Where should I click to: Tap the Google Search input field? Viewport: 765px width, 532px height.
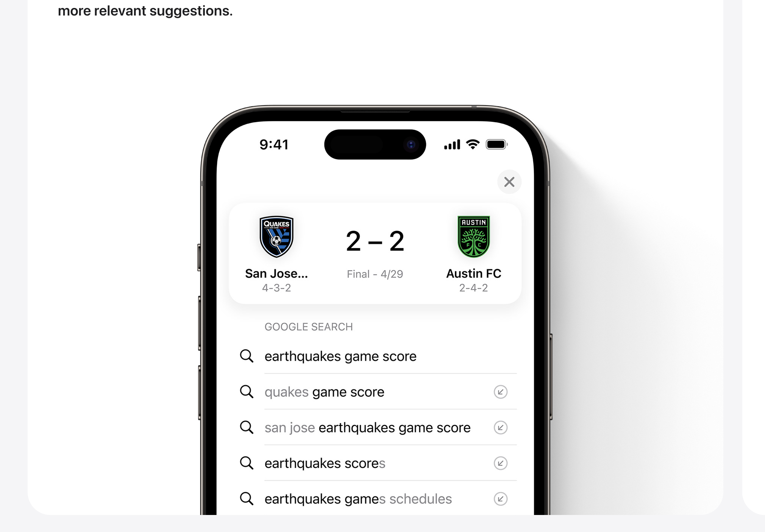click(x=375, y=355)
